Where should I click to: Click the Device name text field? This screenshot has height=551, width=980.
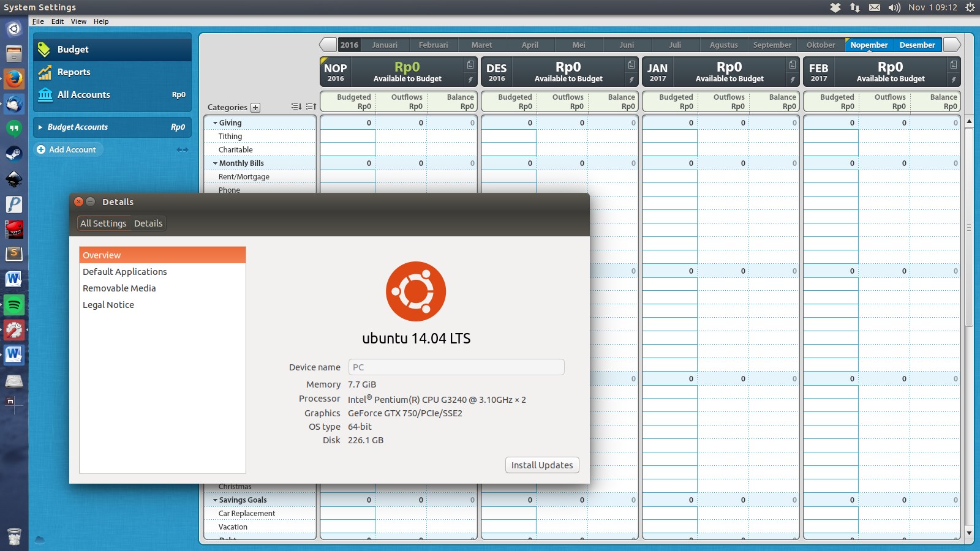tap(456, 367)
